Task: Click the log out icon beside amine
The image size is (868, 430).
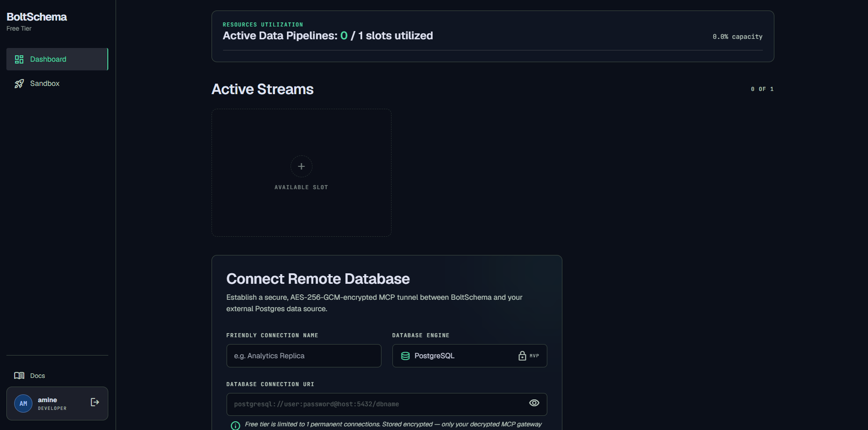Action: [x=95, y=402]
